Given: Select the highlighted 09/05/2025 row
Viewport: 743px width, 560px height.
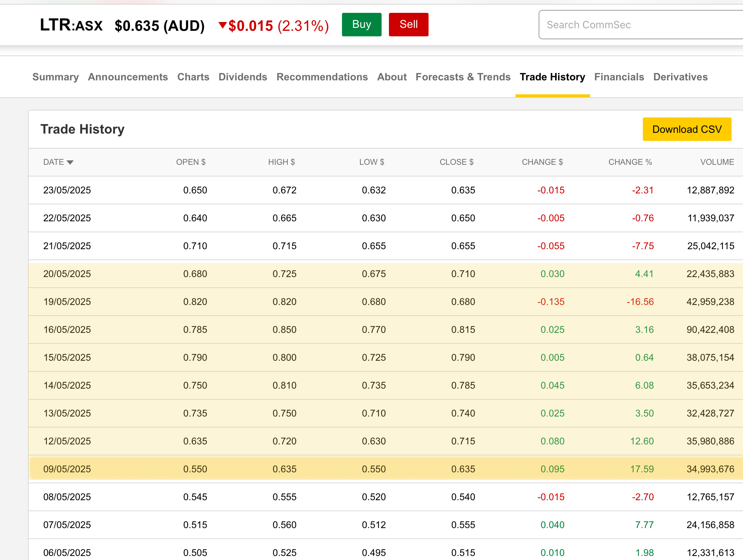Looking at the screenshot, I should pyautogui.click(x=386, y=469).
